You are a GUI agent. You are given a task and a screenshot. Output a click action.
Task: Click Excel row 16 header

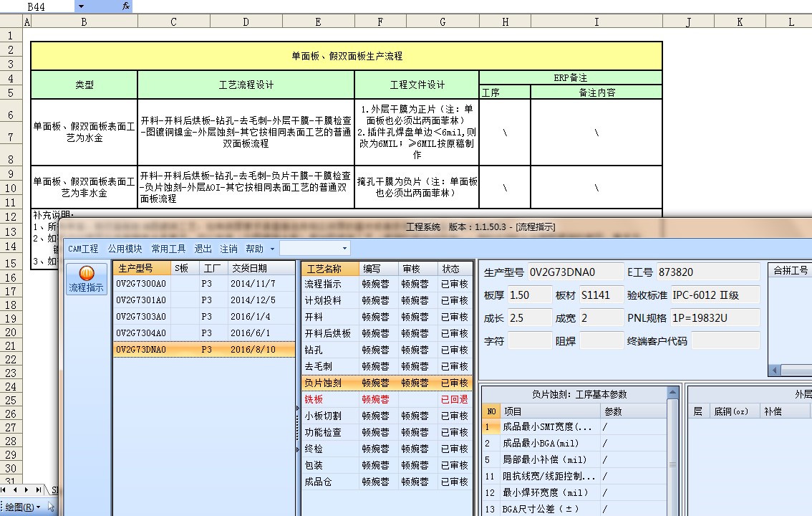click(11, 277)
